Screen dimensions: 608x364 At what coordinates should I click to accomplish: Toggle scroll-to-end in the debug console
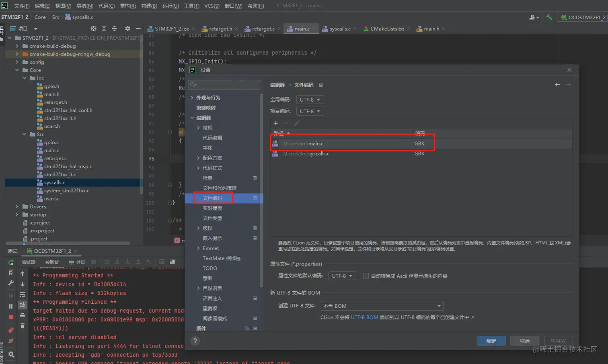(x=23, y=305)
